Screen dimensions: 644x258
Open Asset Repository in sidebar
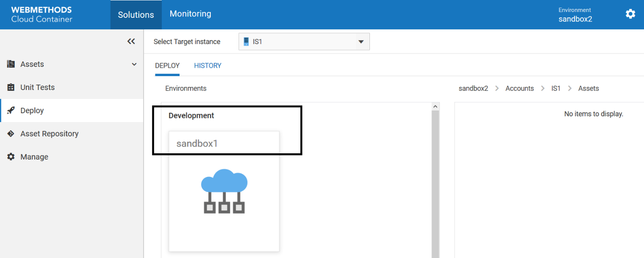[72, 134]
